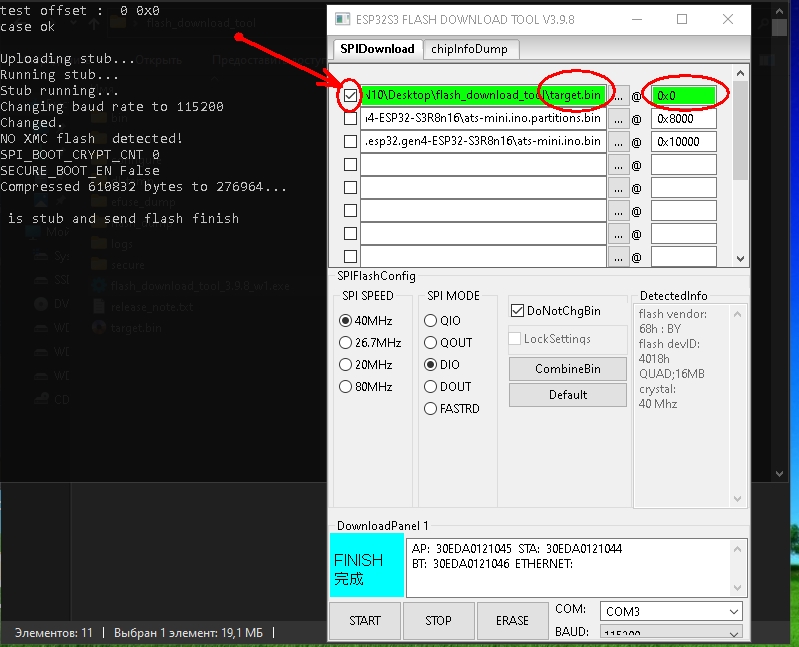Close the Flash Download Tool window
This screenshot has width=799, height=647.
click(728, 19)
